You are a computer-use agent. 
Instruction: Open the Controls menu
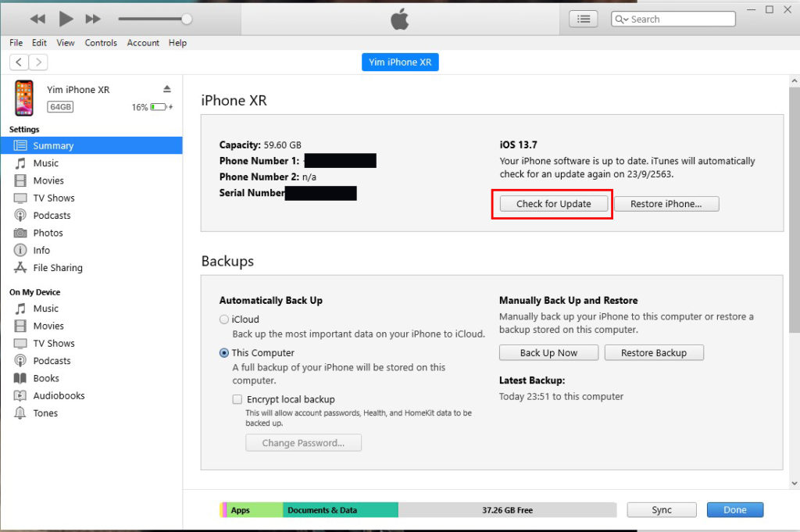point(101,43)
